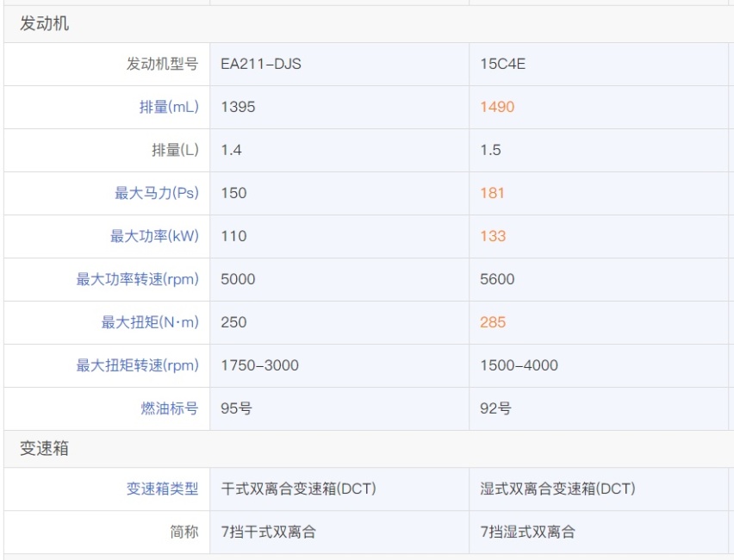
Task: Open the 最大功率转速(rpm) link
Action: click(x=138, y=279)
